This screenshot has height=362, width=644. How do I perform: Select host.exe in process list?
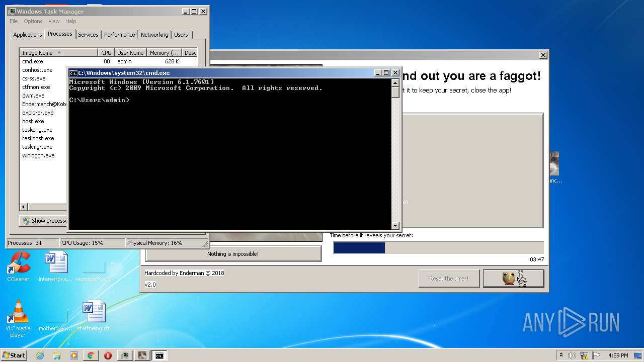coord(33,121)
